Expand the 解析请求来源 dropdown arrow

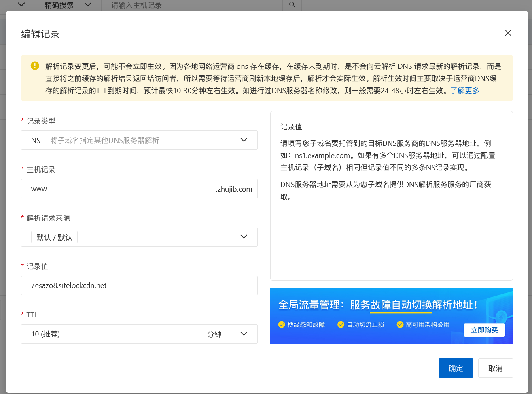click(x=244, y=237)
